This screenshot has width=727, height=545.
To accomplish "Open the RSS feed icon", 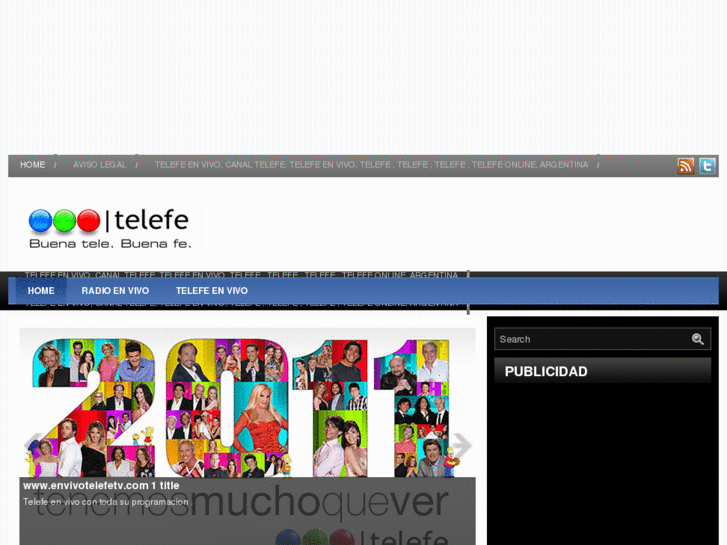I will pyautogui.click(x=686, y=166).
